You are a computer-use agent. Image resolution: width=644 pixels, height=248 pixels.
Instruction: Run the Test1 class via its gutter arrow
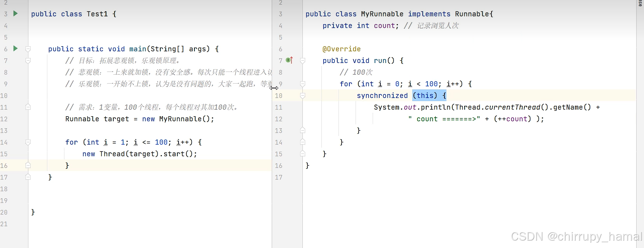pyautogui.click(x=16, y=14)
